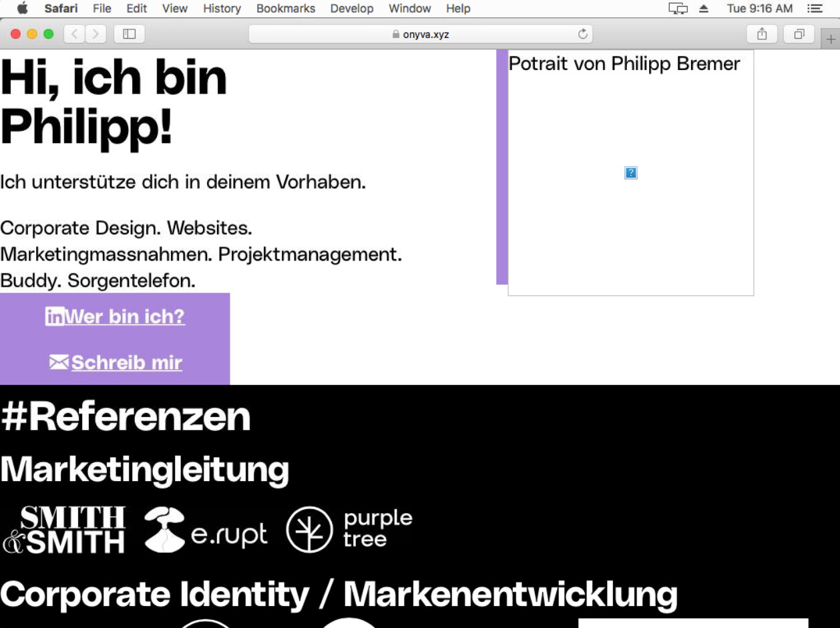Image resolution: width=840 pixels, height=628 pixels.
Task: Click the purple tree logo
Action: click(x=349, y=530)
